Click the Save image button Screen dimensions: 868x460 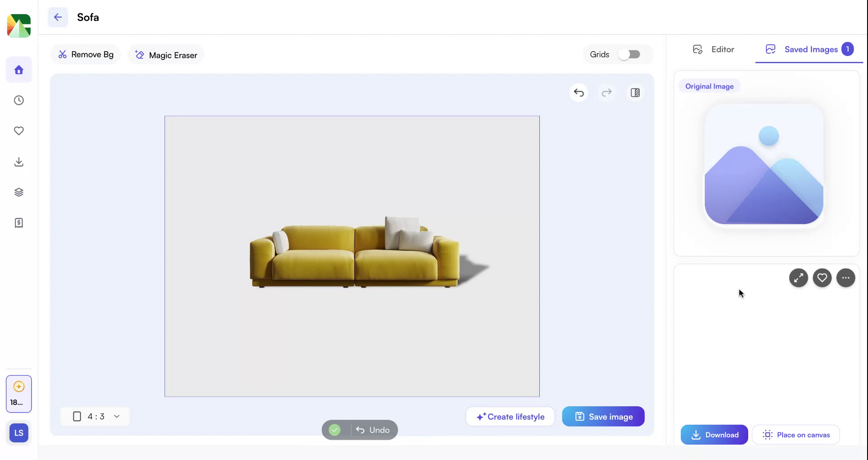click(x=603, y=416)
